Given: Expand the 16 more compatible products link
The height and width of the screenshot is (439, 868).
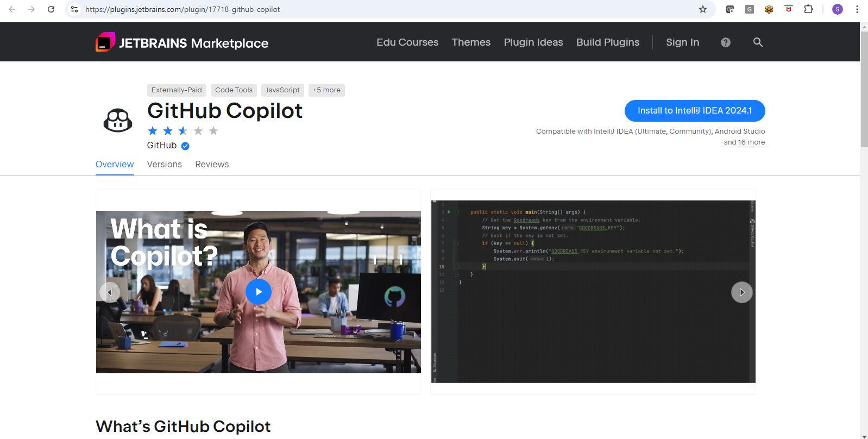Looking at the screenshot, I should point(751,142).
